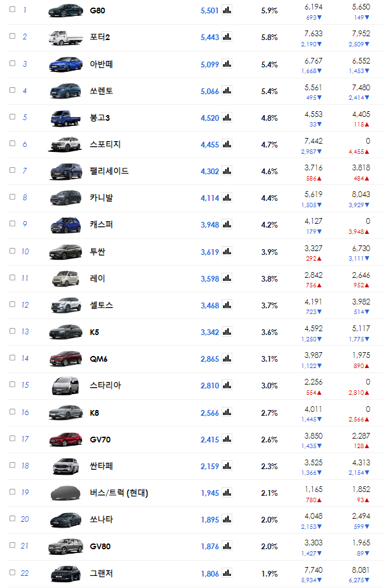Click the 캐스퍼 car thumbnail
The image size is (386, 588).
point(65,224)
